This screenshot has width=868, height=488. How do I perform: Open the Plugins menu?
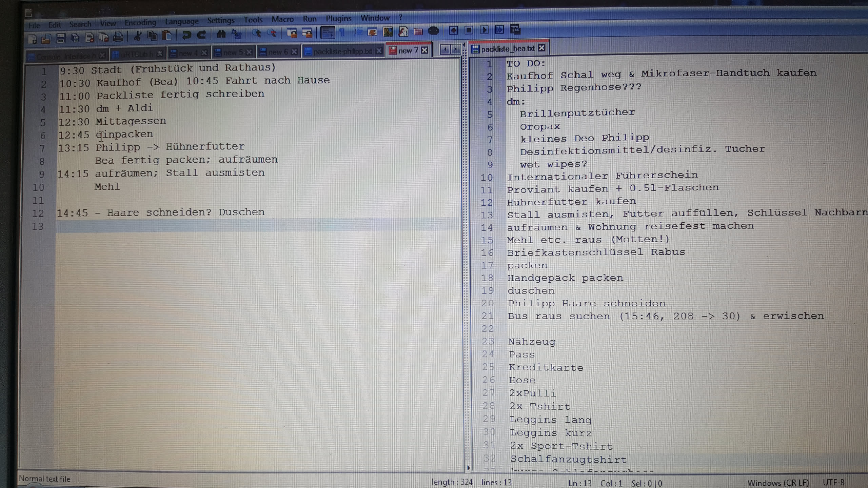(x=338, y=18)
